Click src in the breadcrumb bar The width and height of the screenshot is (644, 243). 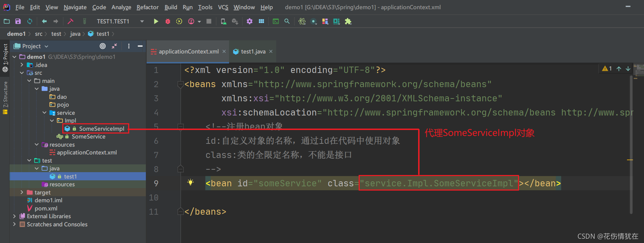[39, 34]
